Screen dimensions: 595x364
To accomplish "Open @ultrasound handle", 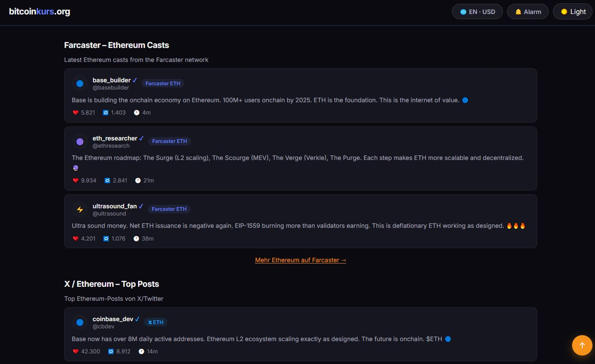I will coord(109,214).
